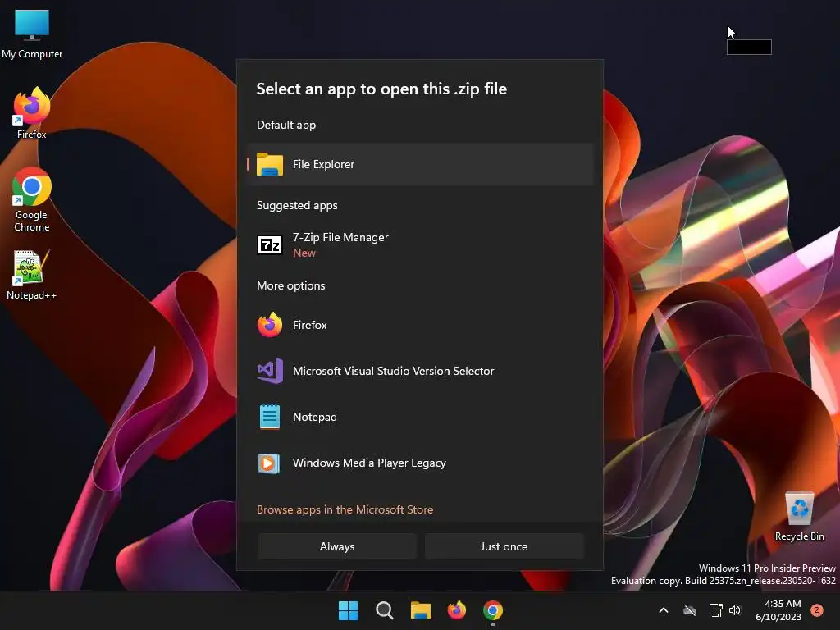Choose Notepad in the app list
Screen dimensions: 840x630
point(421,417)
